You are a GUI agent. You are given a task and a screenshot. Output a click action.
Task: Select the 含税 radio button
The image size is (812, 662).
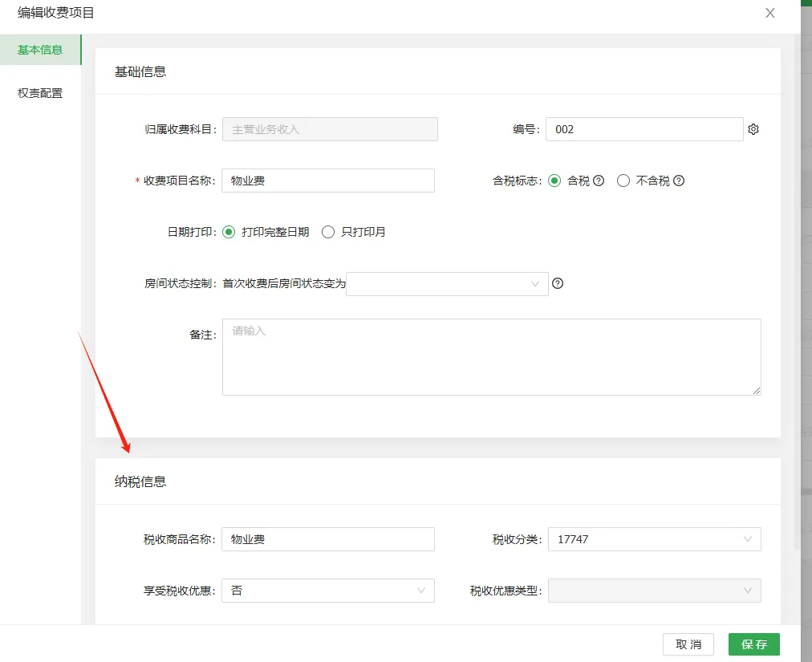click(x=554, y=181)
